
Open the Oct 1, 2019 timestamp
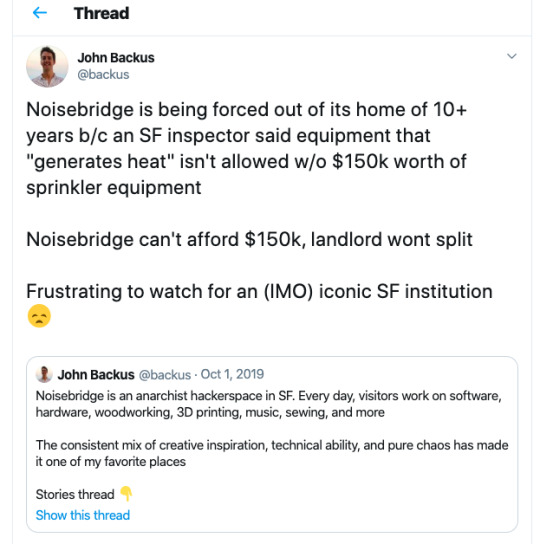(232, 374)
